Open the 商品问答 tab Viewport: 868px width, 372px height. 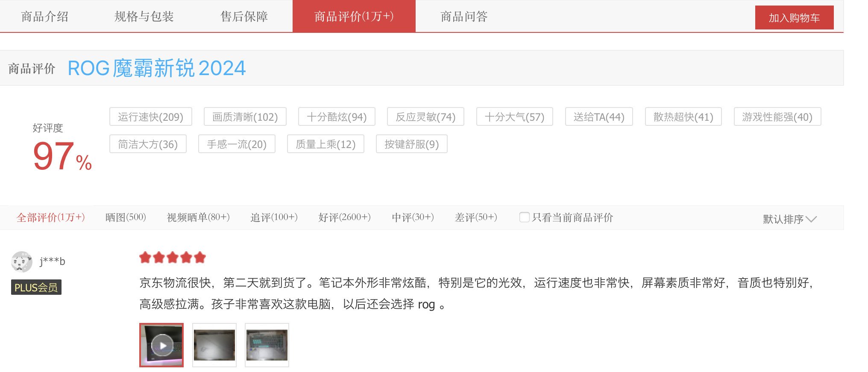464,16
